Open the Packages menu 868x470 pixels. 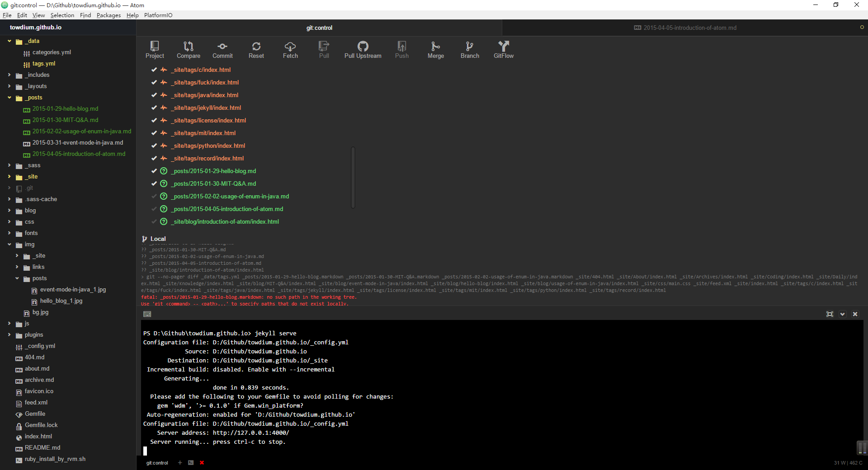[x=108, y=15]
